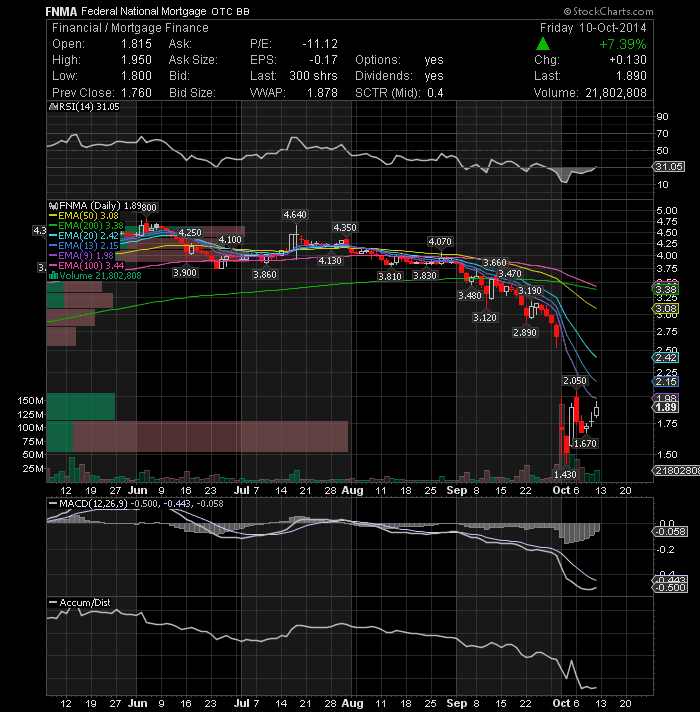This screenshot has height=712, width=700.
Task: Click the green 3.38 tag on the price axis
Action: (665, 289)
